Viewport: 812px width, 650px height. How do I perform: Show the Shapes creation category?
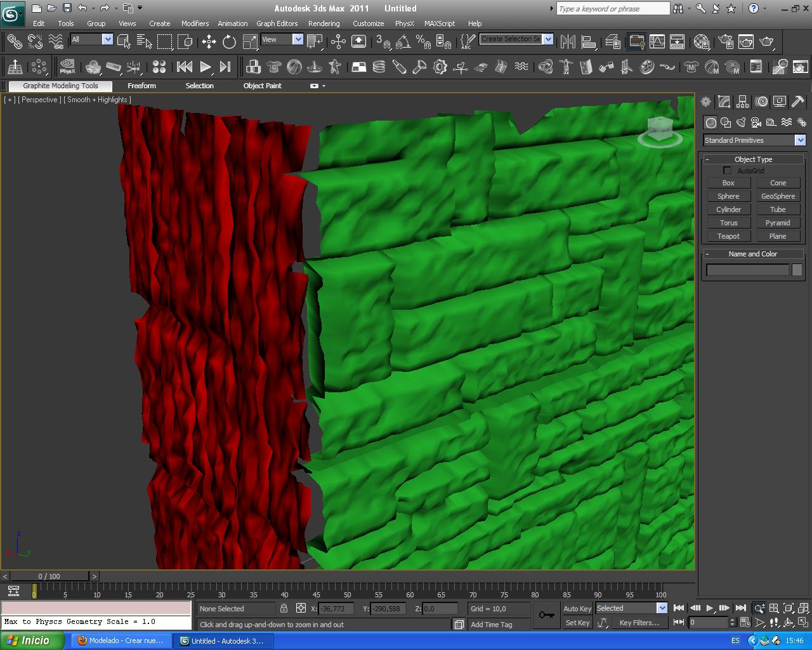(726, 123)
